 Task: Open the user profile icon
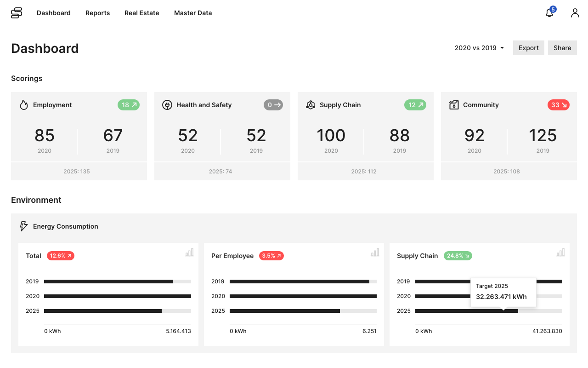coord(575,13)
